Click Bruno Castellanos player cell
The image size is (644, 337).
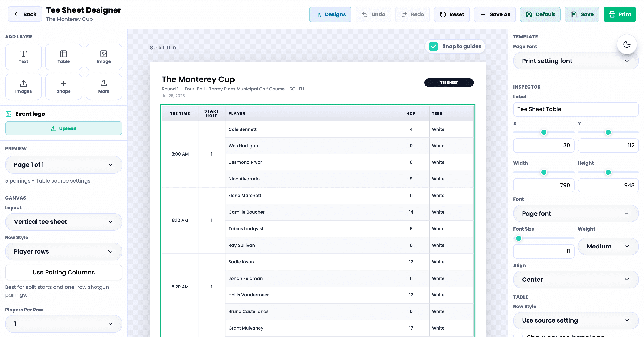pos(309,311)
